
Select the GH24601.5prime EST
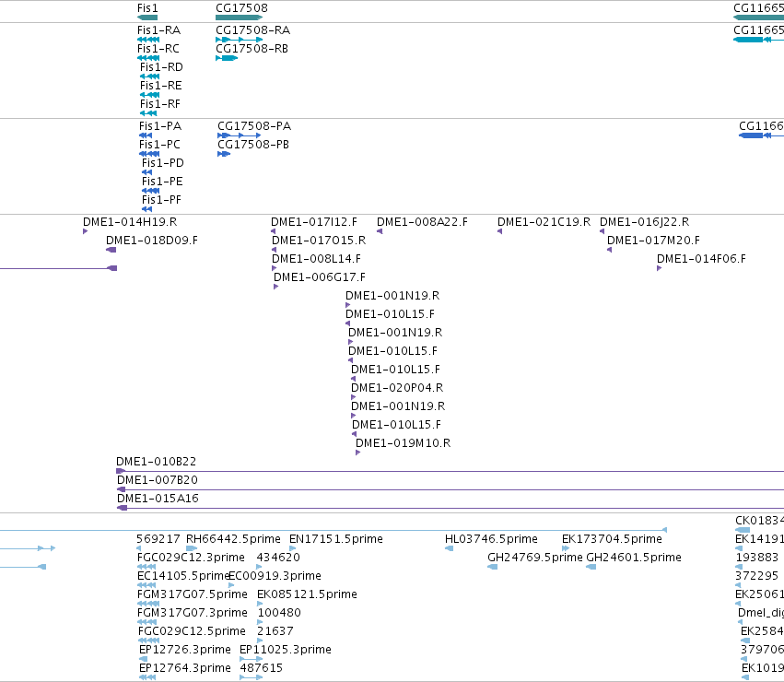pyautogui.click(x=591, y=567)
